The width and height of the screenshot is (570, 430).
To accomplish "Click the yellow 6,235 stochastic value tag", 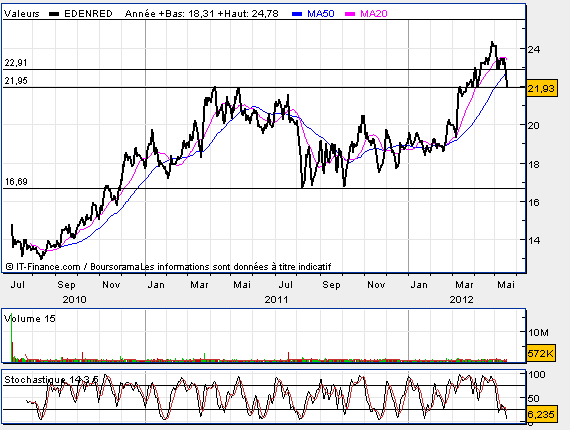I will point(541,414).
